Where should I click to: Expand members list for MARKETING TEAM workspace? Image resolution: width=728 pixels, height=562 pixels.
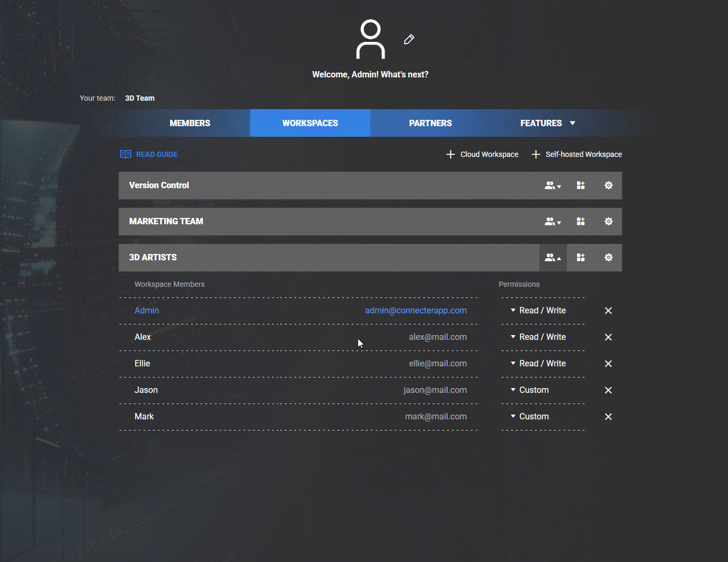pyautogui.click(x=553, y=222)
